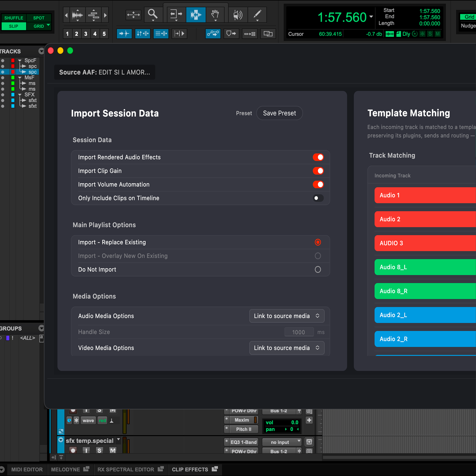Click the Save Preset button
Viewport: 476px width, 476px height.
pos(279,113)
